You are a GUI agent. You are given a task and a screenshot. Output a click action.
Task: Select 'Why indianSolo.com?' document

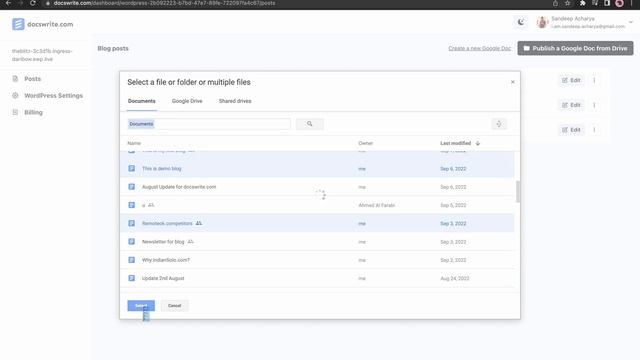(x=317, y=260)
